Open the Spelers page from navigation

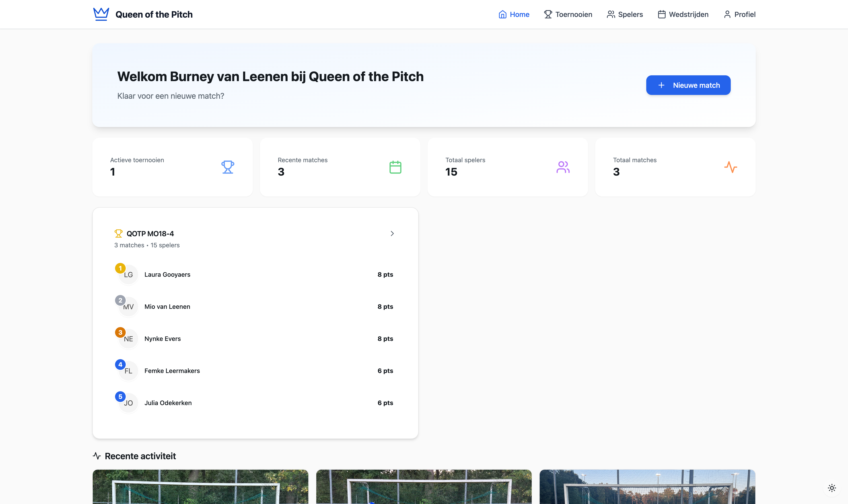click(625, 14)
